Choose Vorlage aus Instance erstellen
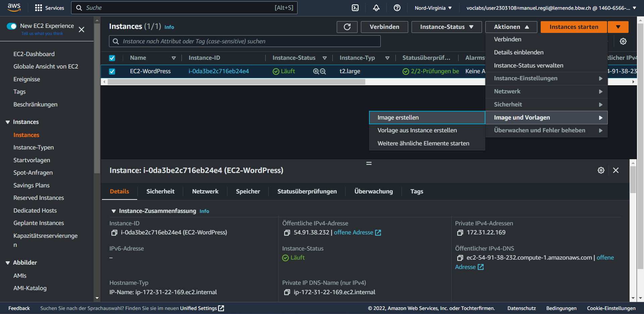644x314 pixels. (x=427, y=130)
